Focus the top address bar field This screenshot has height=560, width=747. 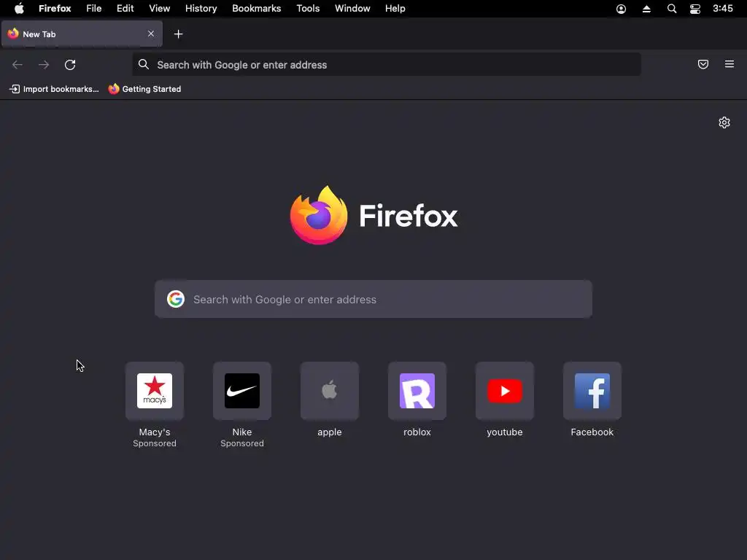click(x=387, y=64)
